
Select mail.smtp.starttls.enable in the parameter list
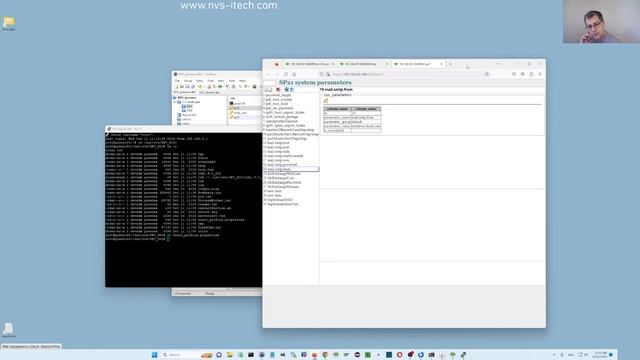(x=284, y=156)
